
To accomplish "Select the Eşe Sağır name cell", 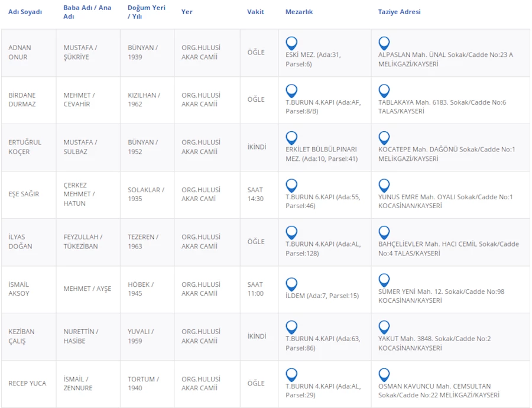I will point(24,194).
